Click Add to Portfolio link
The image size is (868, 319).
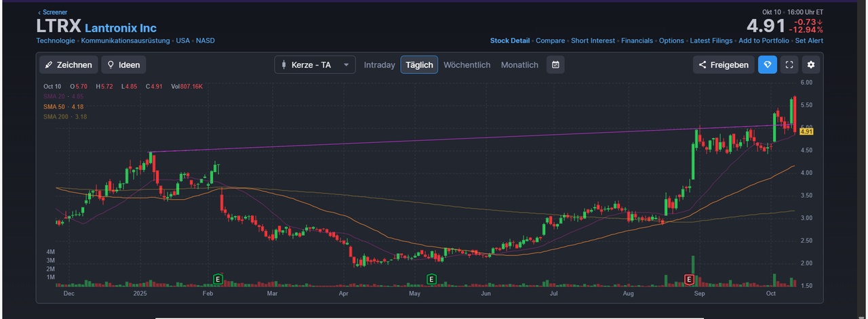[x=764, y=41]
